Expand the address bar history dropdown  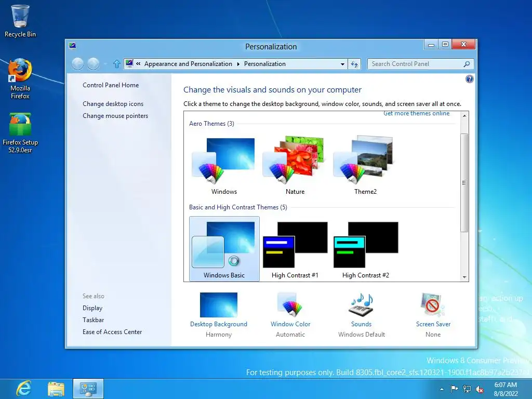[x=342, y=64]
